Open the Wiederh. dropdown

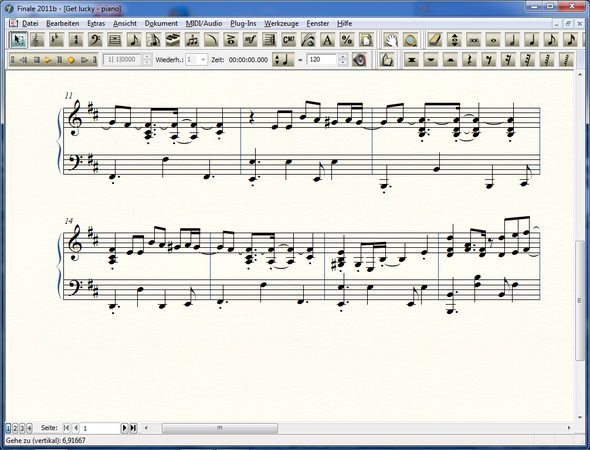coord(203,59)
